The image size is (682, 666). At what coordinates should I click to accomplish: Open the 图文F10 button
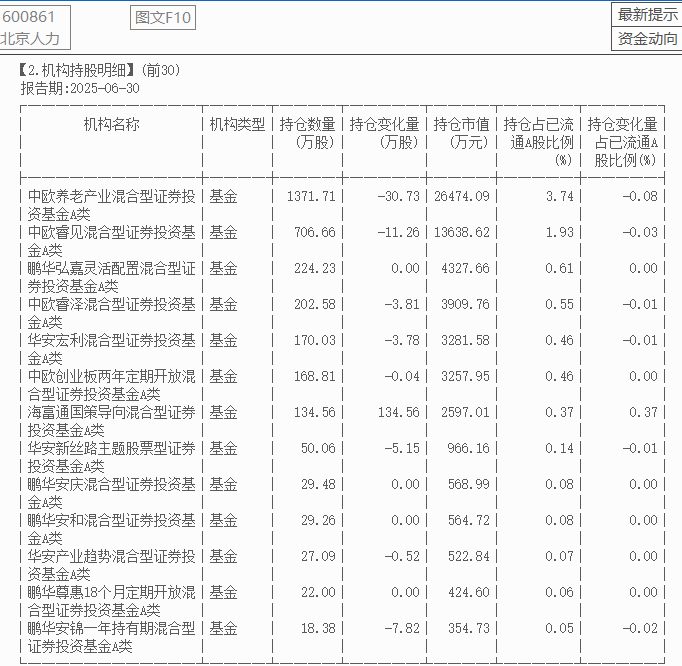point(163,17)
